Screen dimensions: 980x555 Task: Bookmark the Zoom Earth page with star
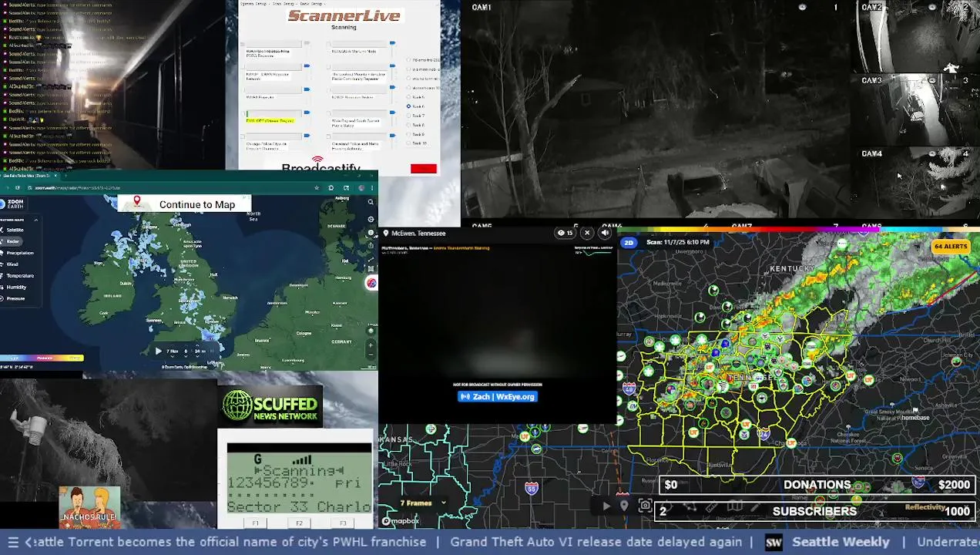[317, 188]
